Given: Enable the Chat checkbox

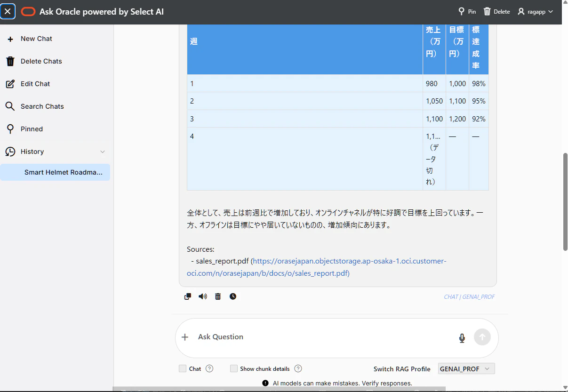Looking at the screenshot, I should (183, 369).
